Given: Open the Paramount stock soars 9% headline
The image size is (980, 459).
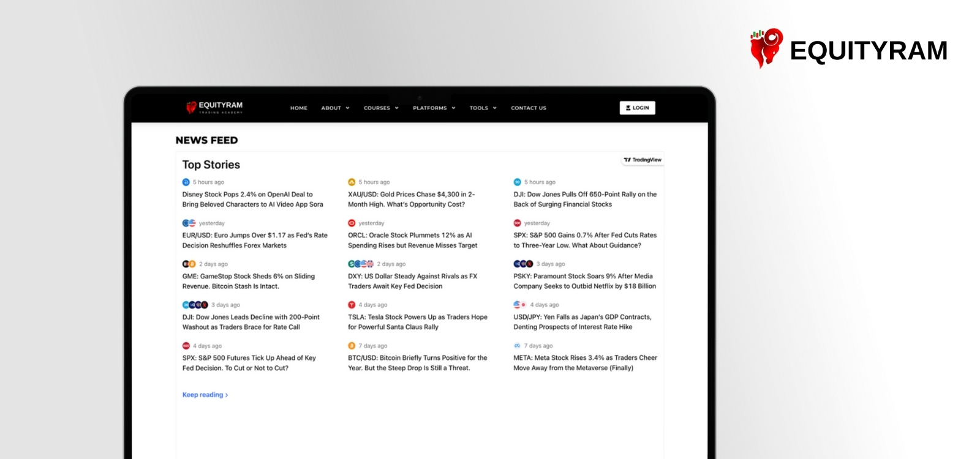Looking at the screenshot, I should (584, 281).
